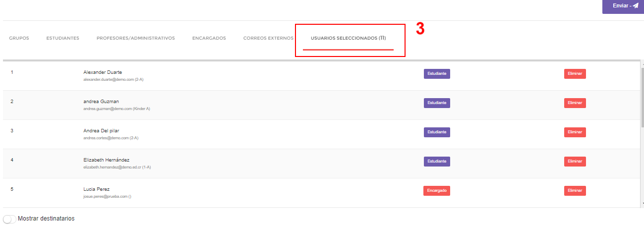Image resolution: width=644 pixels, height=225 pixels.
Task: Click email andrea.guzman@demo.com (Kinder A)
Action: click(x=117, y=109)
